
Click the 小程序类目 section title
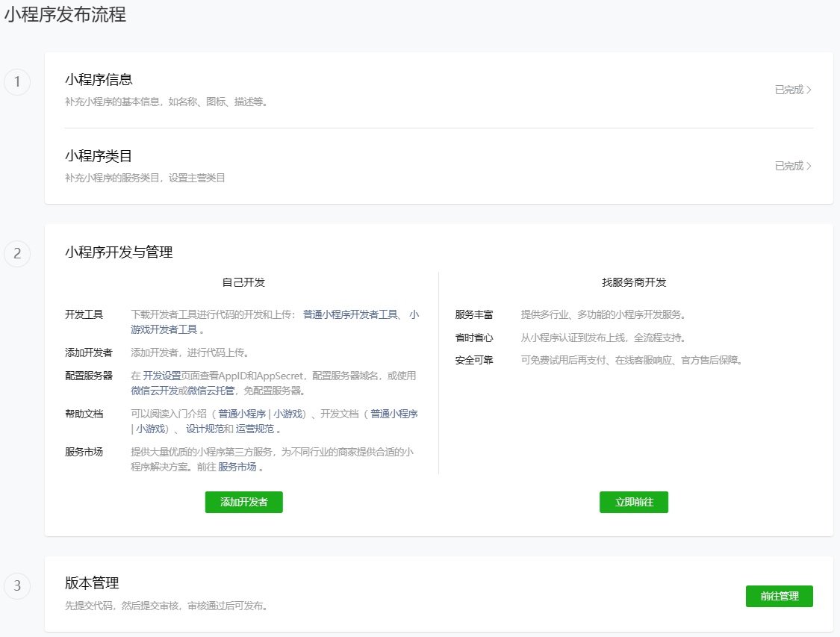coord(99,156)
